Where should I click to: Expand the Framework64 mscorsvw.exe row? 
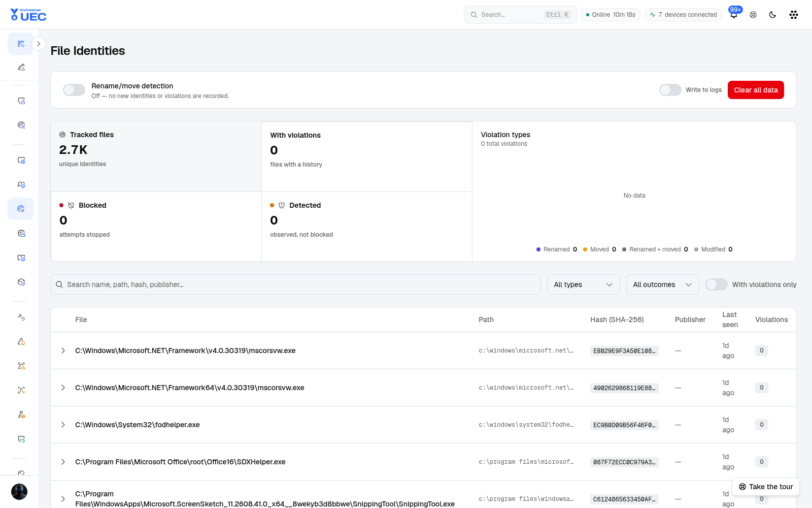63,388
